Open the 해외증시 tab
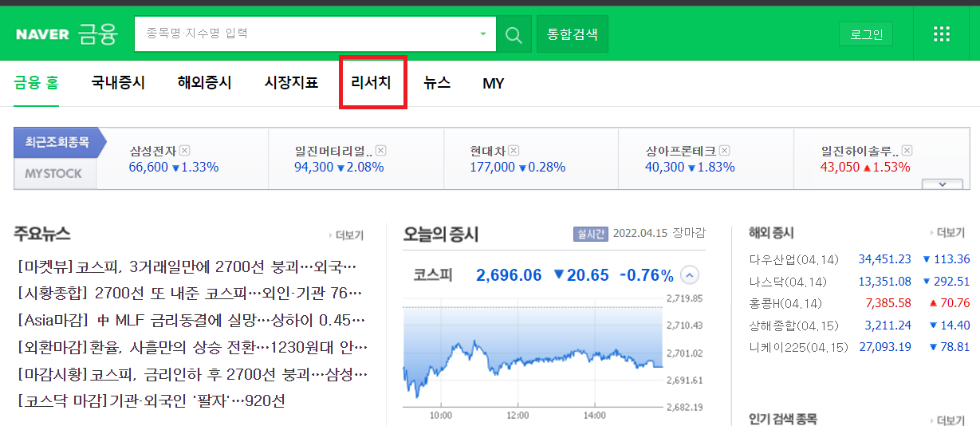The height and width of the screenshot is (430, 980). point(205,82)
